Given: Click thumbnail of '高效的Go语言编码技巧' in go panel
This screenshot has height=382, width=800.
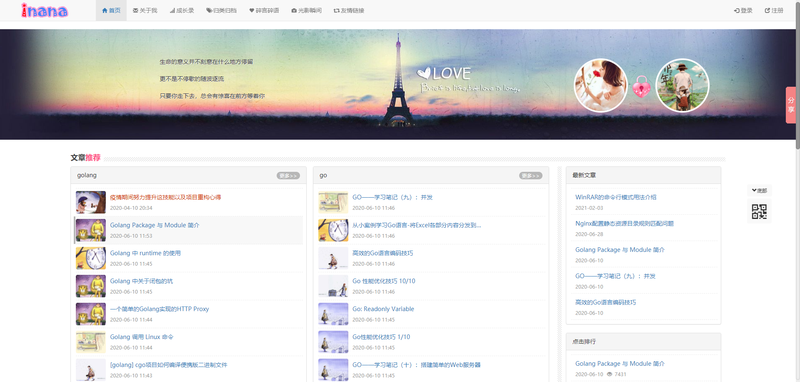Looking at the screenshot, I should click(x=333, y=258).
